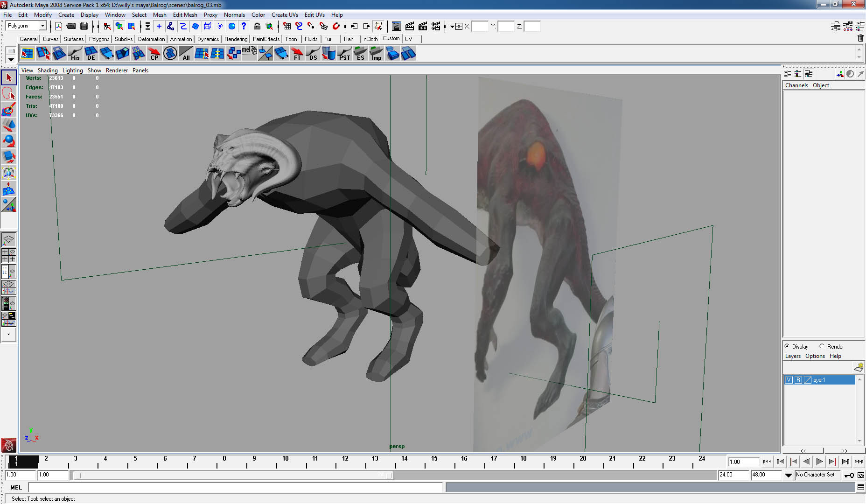Open the Channels menu in Channel Box
The width and height of the screenshot is (866, 504).
pyautogui.click(x=796, y=85)
